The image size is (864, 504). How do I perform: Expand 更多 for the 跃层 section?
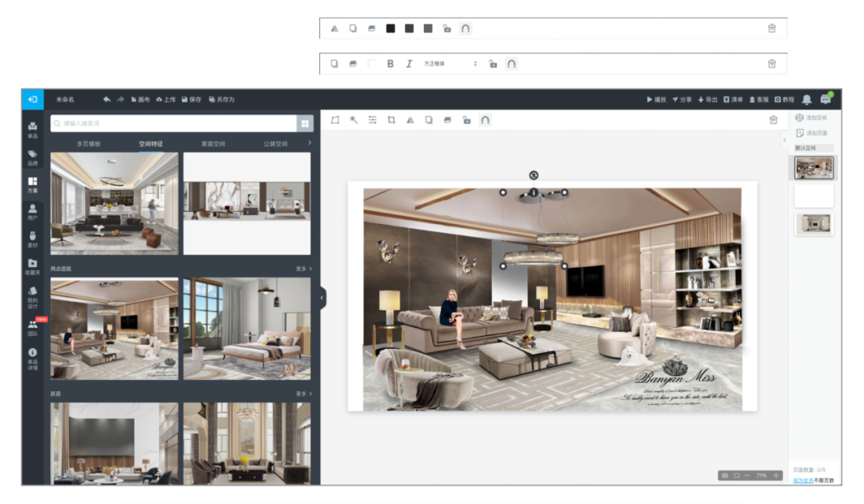pos(304,394)
